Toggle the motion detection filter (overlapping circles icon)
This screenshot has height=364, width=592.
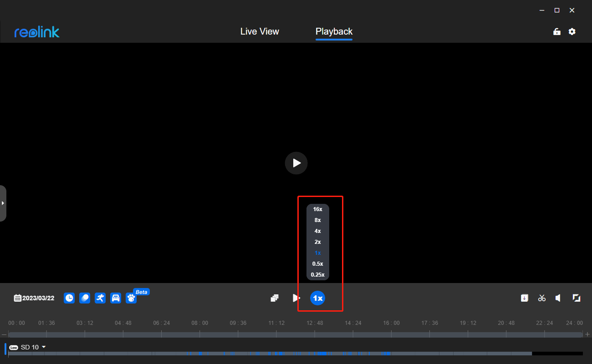[x=85, y=298]
